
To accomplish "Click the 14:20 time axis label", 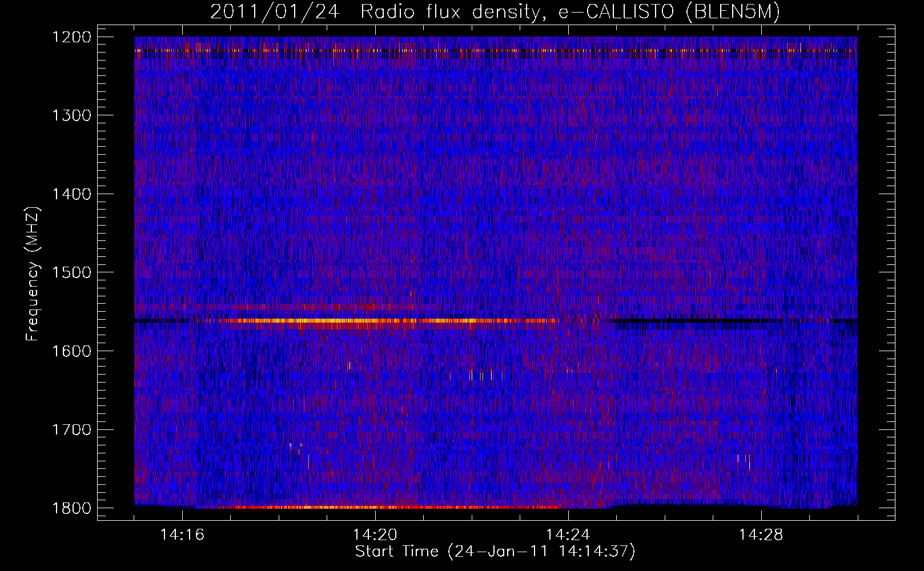I will click(x=375, y=535).
